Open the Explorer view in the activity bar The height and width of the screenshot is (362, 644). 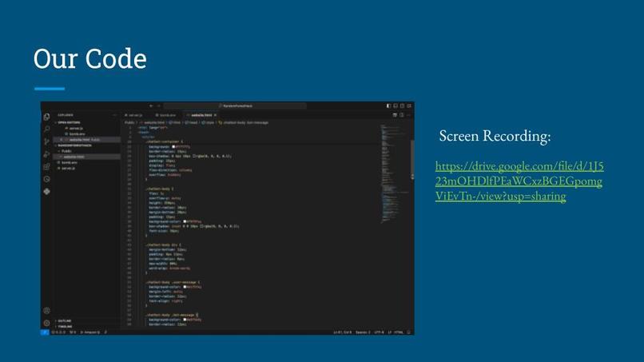tap(47, 117)
